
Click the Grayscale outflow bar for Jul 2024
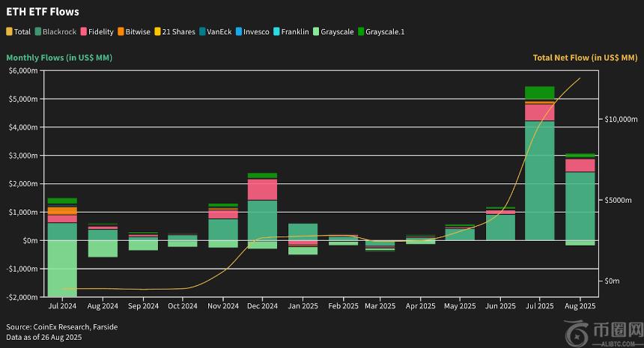click(62, 268)
